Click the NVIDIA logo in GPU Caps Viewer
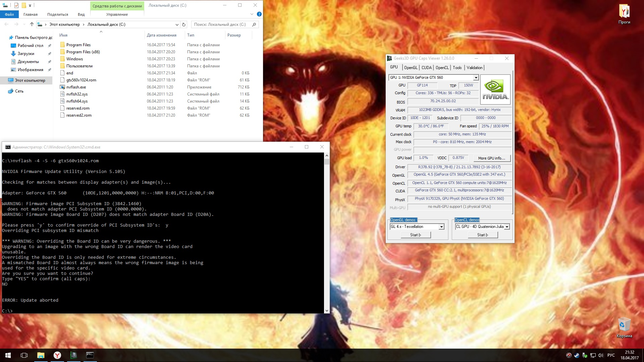The image size is (644, 362). click(495, 89)
